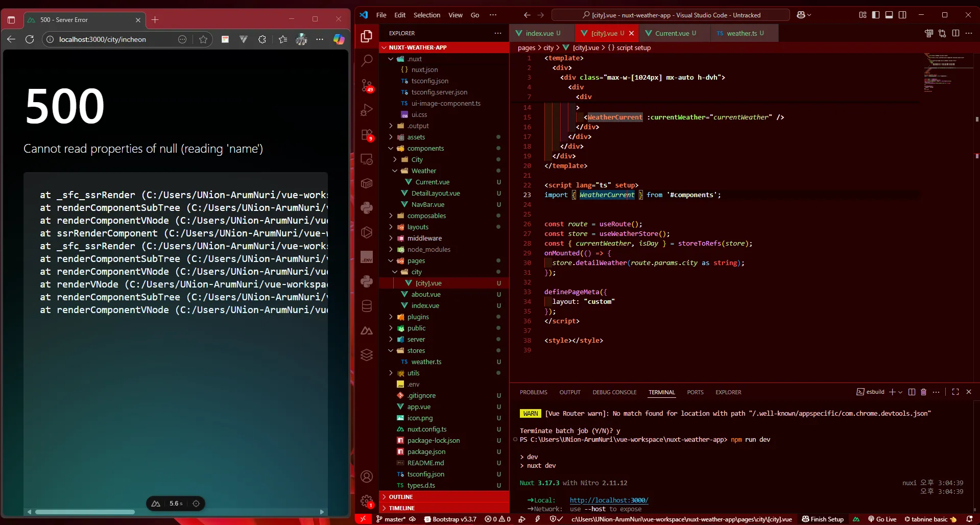This screenshot has height=525, width=980.
Task: Open the customize layout control
Action: click(x=863, y=15)
